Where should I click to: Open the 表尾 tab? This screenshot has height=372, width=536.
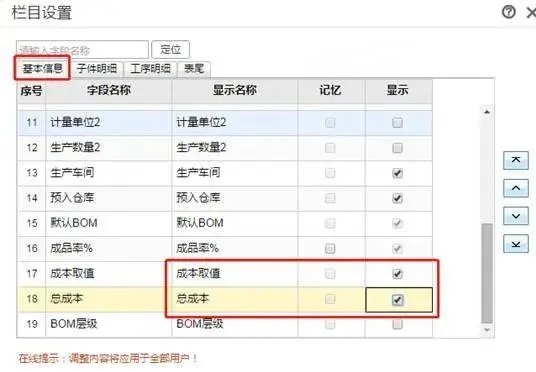pos(194,69)
